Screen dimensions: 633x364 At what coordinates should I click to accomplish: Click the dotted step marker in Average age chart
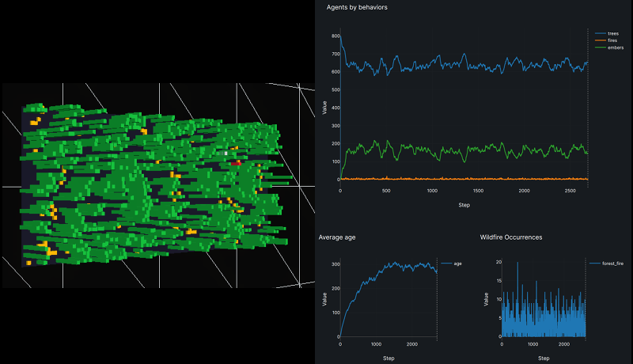pos(437,301)
